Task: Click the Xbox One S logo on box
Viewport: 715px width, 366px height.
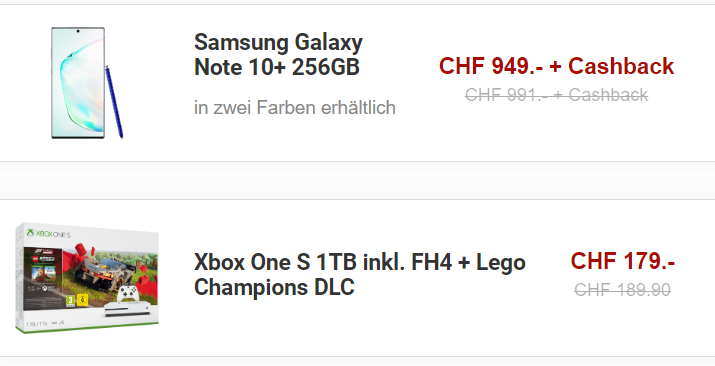Action: [48, 234]
